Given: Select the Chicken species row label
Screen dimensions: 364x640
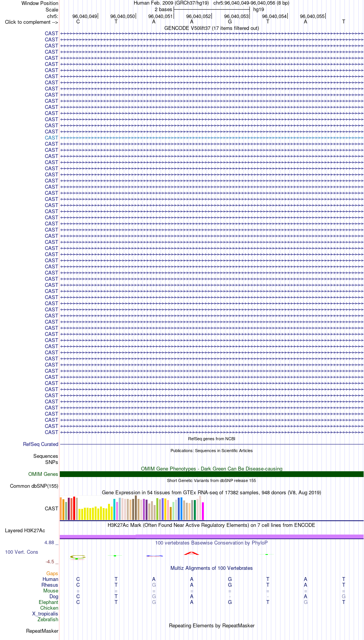Looking at the screenshot, I should [x=49, y=608].
